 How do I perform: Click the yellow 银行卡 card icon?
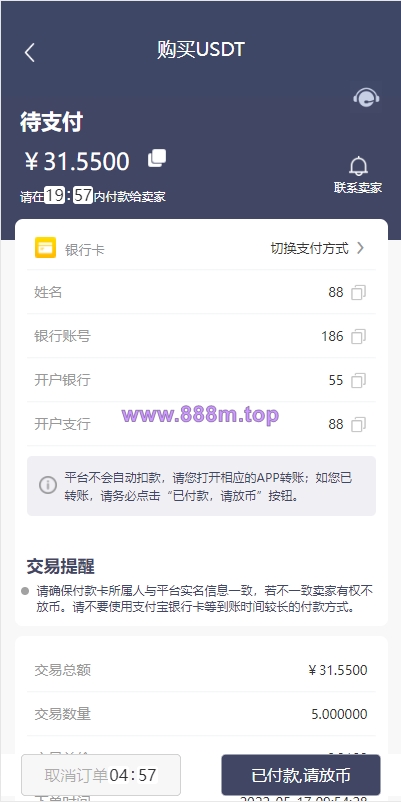point(46,248)
